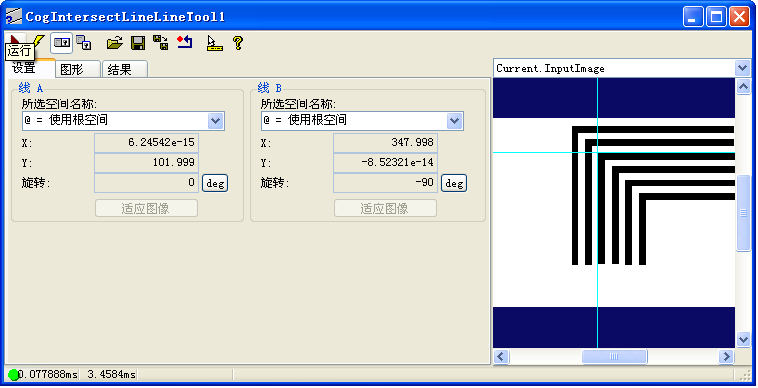Screen dimensions: 758x388
Task: Click the reset icon with red dot
Action: pos(185,43)
